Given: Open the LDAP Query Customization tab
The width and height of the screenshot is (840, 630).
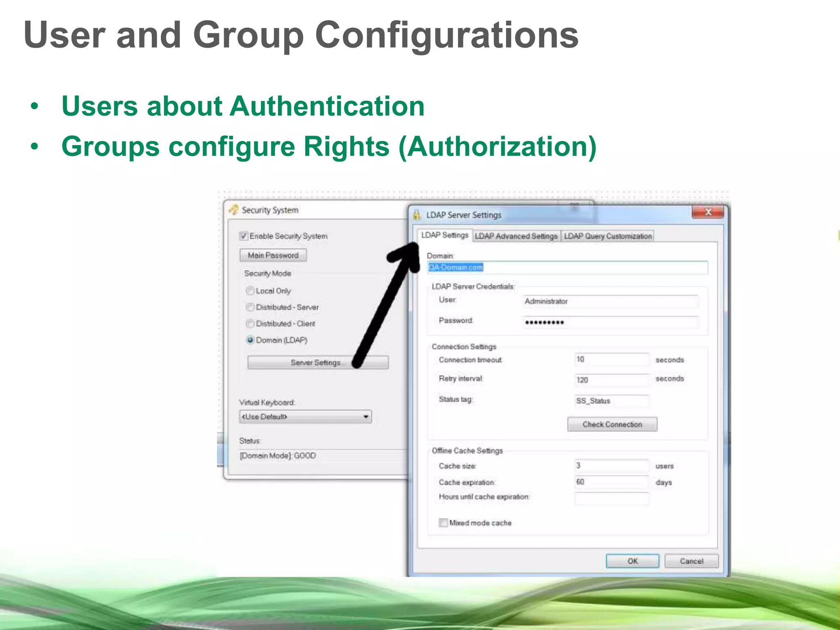Looking at the screenshot, I should 607,236.
